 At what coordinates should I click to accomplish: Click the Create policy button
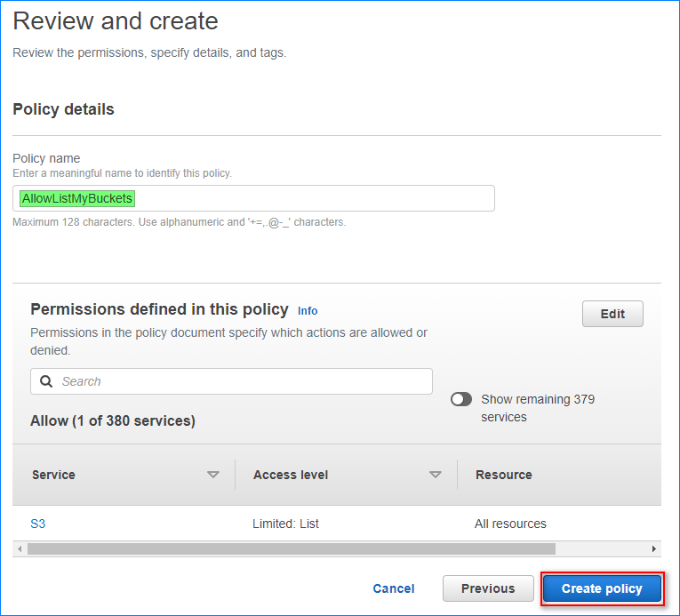click(602, 589)
